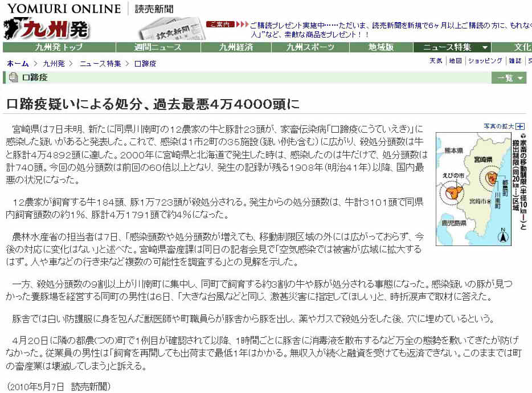
Task: Switch to 週間ニュース tab
Action: pos(158,47)
